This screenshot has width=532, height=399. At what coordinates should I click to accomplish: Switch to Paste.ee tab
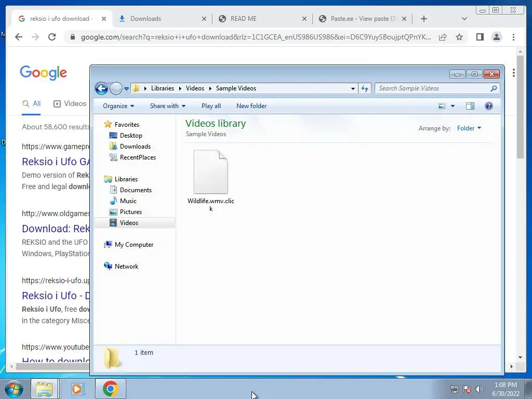pos(363,19)
